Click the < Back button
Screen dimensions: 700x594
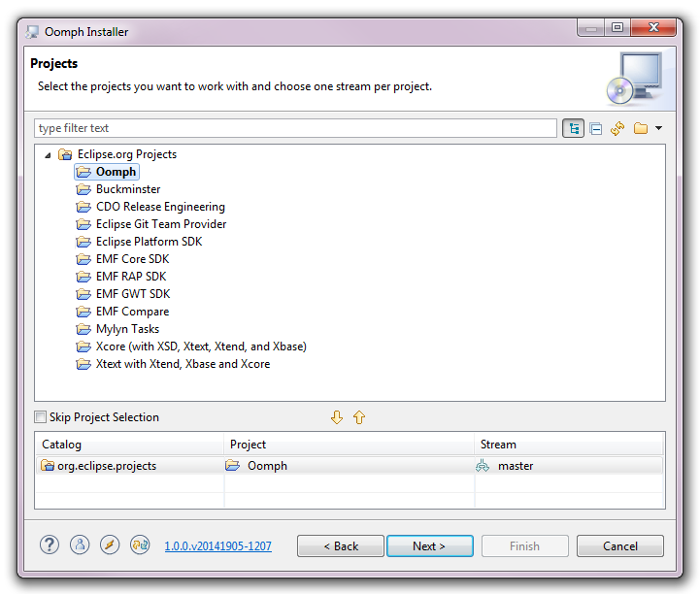click(341, 546)
